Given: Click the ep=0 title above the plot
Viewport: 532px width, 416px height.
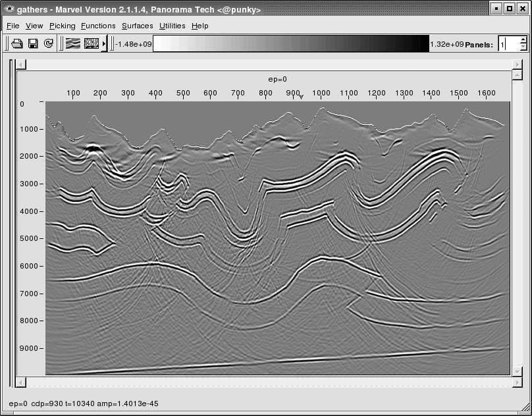Looking at the screenshot, I should pyautogui.click(x=278, y=79).
